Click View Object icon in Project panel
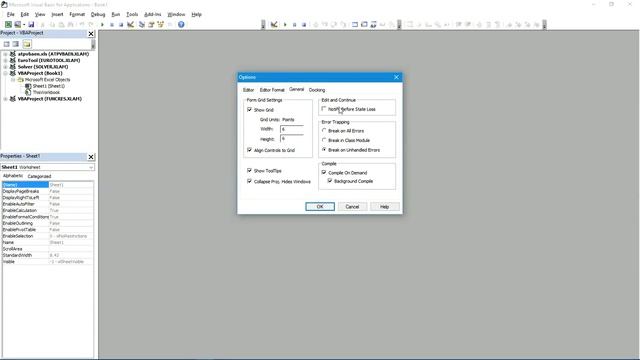640x360 pixels. click(x=16, y=44)
